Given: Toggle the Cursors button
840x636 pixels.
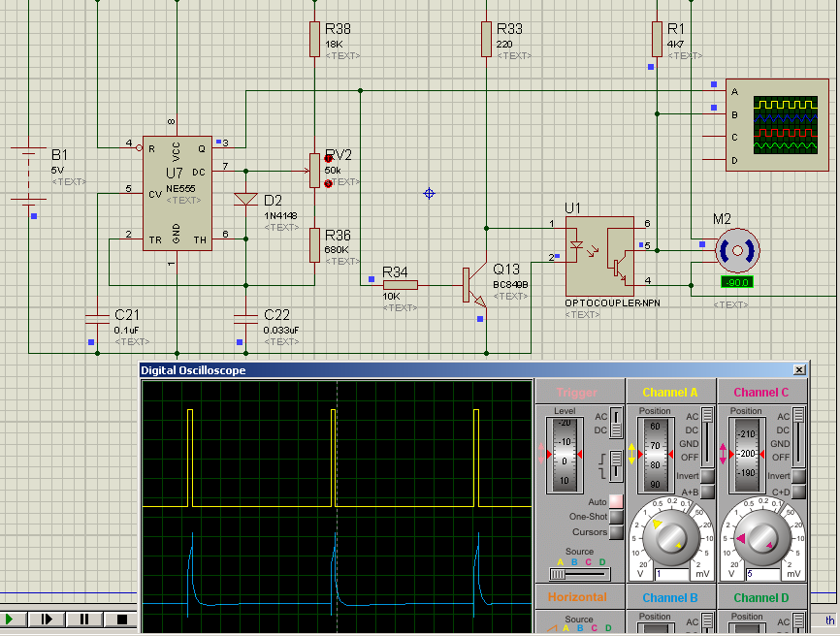Looking at the screenshot, I should (x=616, y=532).
